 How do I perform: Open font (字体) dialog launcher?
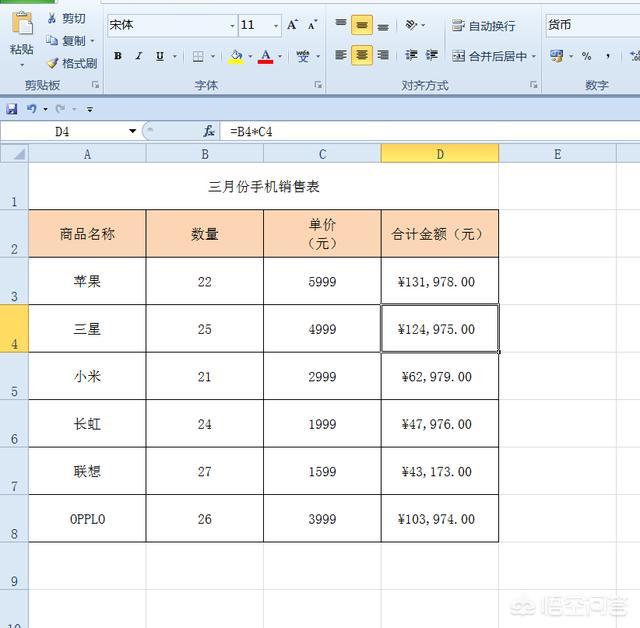[x=318, y=84]
